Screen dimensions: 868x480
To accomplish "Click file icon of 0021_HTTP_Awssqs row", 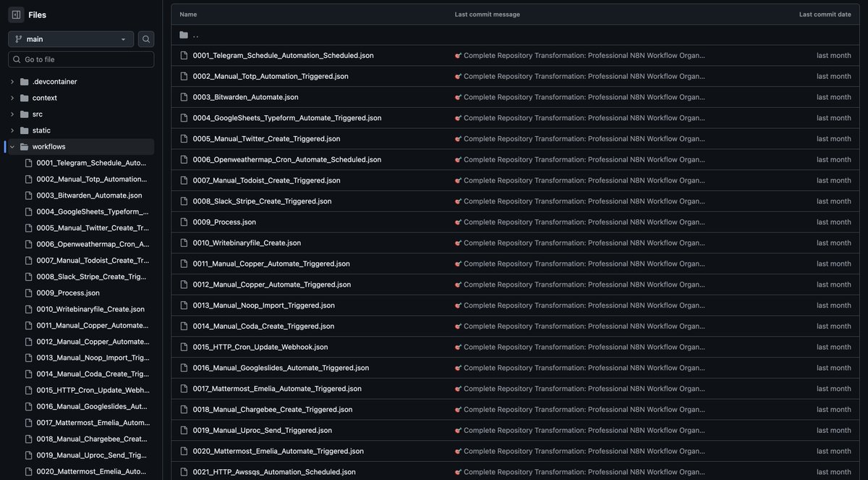I will coord(184,472).
